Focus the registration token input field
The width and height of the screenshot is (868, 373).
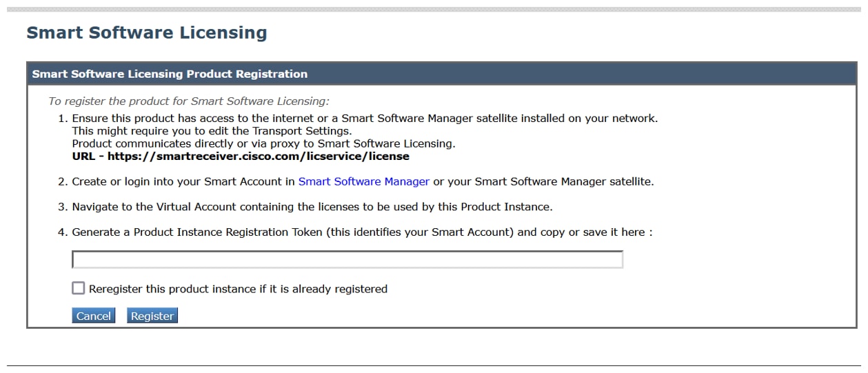347,259
